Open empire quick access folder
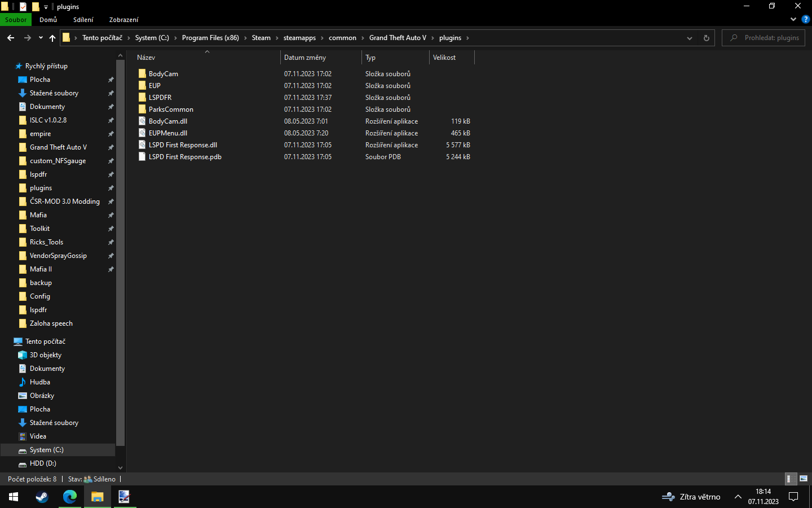The width and height of the screenshot is (812, 508). coord(40,134)
